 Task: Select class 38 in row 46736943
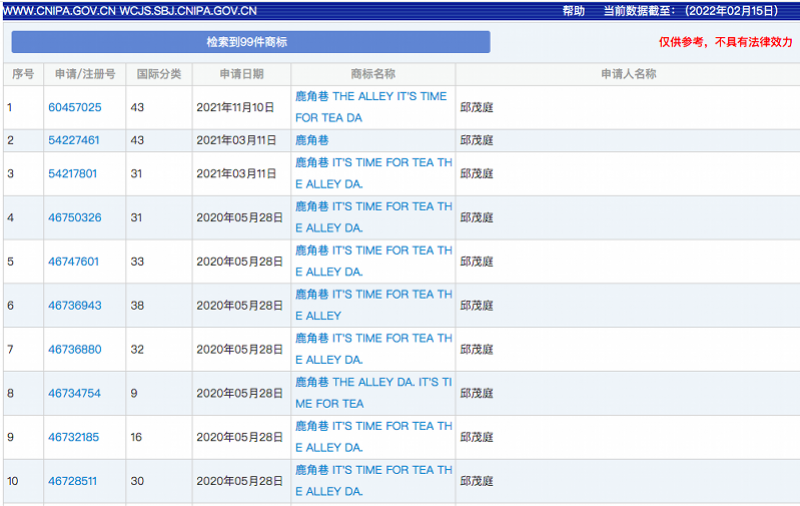tap(137, 305)
